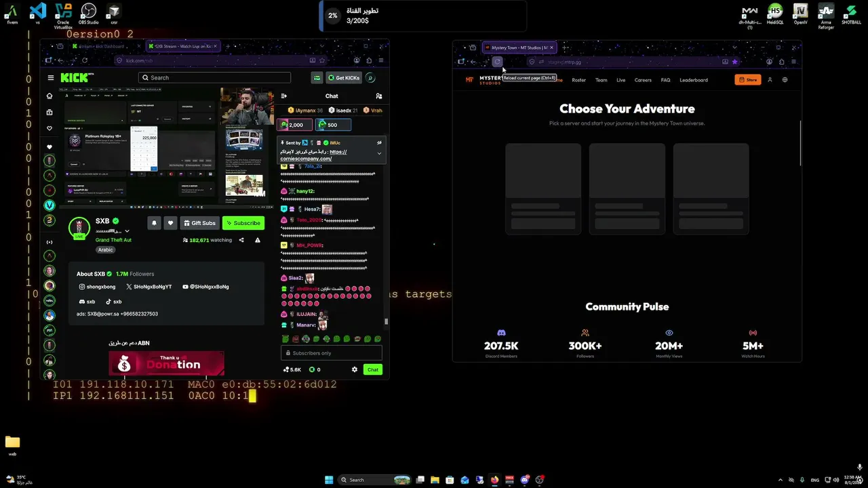Viewport: 868px width, 488px height.
Task: Click the Kick search field
Action: tap(214, 78)
